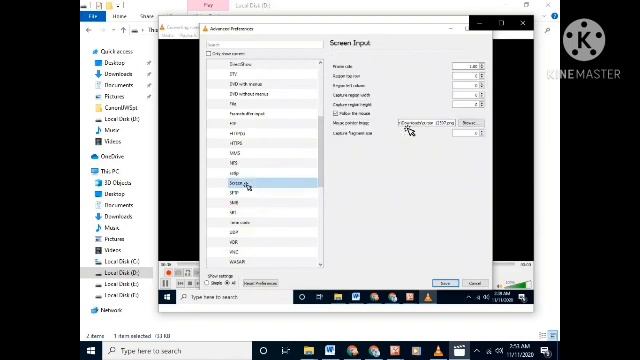
Task: Click the preferences list scroll down arrow
Action: 320,265
